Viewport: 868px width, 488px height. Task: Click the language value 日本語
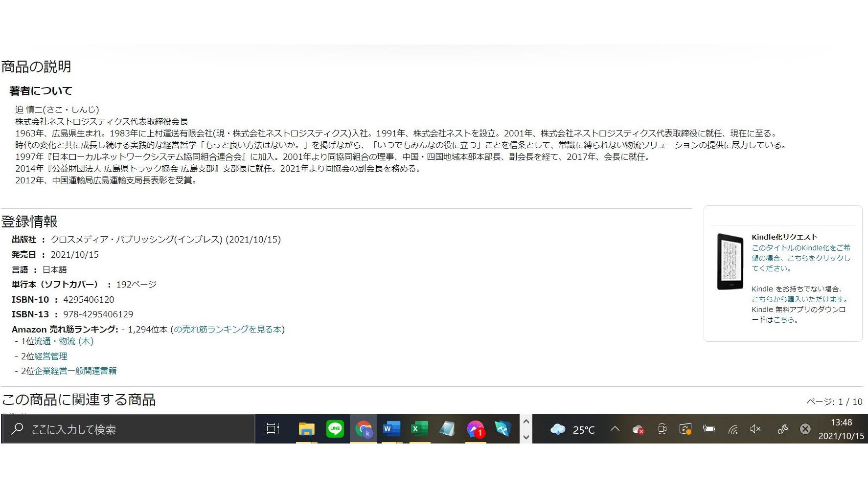pos(55,269)
